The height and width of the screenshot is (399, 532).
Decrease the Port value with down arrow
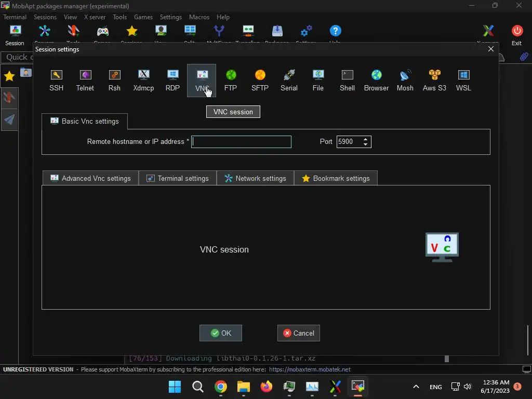(365, 144)
